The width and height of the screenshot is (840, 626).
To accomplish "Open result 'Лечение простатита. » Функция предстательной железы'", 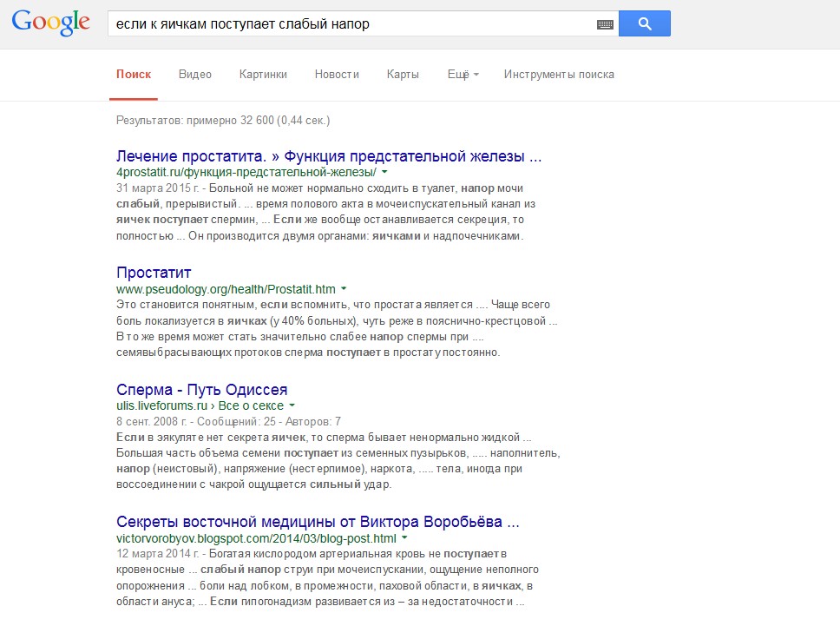I will (x=329, y=156).
